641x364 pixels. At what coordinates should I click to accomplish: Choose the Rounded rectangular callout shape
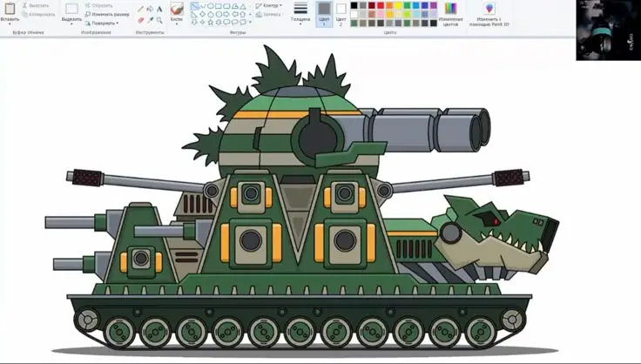pyautogui.click(x=226, y=22)
